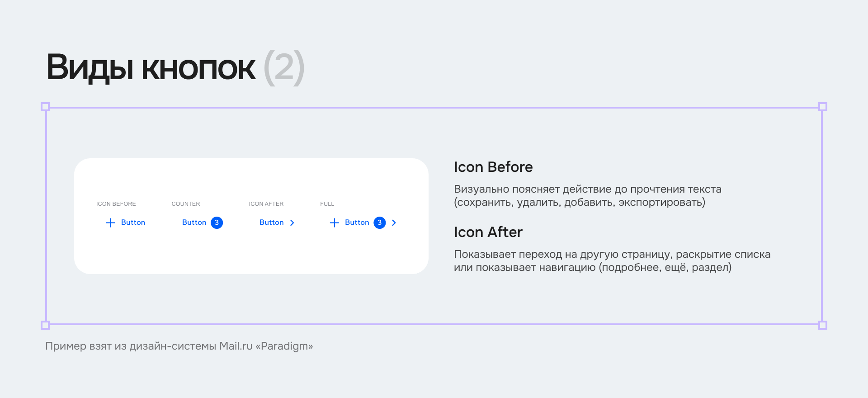
Task: Click the chevron arrow on the Icon After button
Action: tap(292, 223)
